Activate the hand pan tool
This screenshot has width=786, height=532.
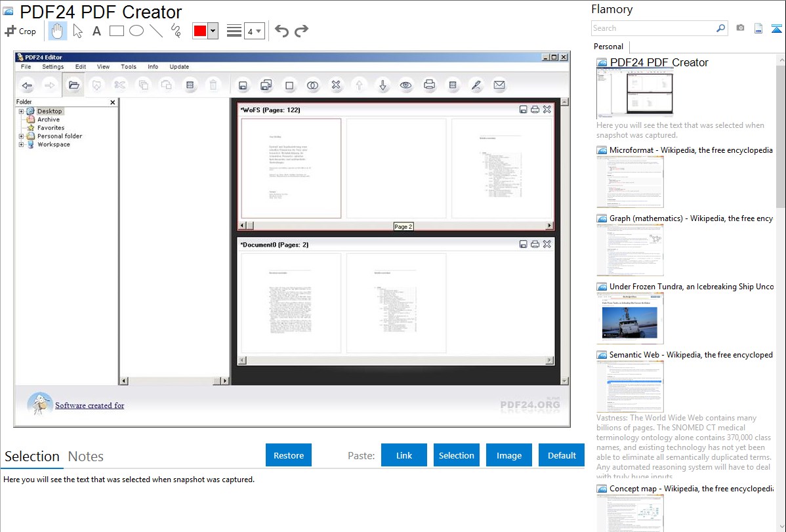(x=57, y=31)
